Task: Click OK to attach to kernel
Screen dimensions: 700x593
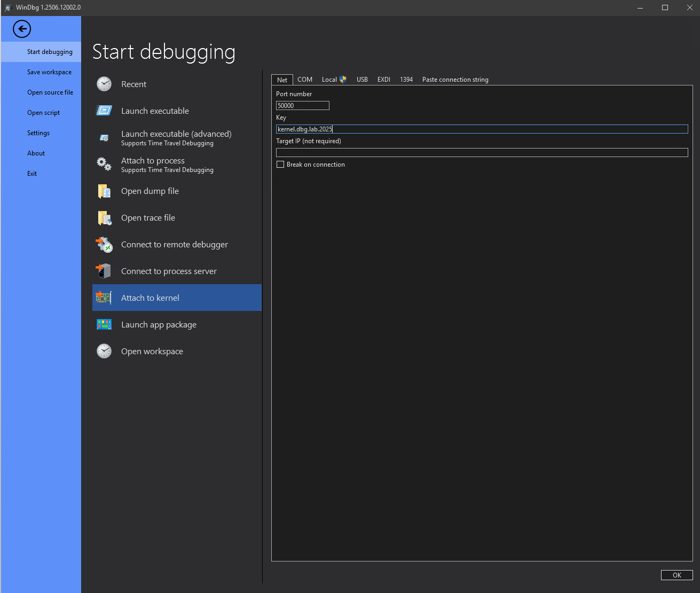Action: [677, 575]
